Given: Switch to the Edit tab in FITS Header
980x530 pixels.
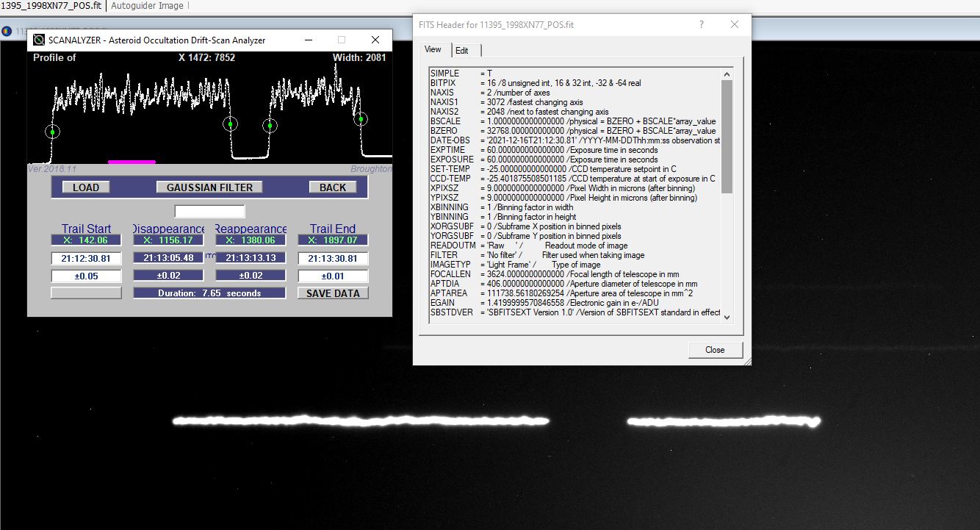Looking at the screenshot, I should [462, 51].
